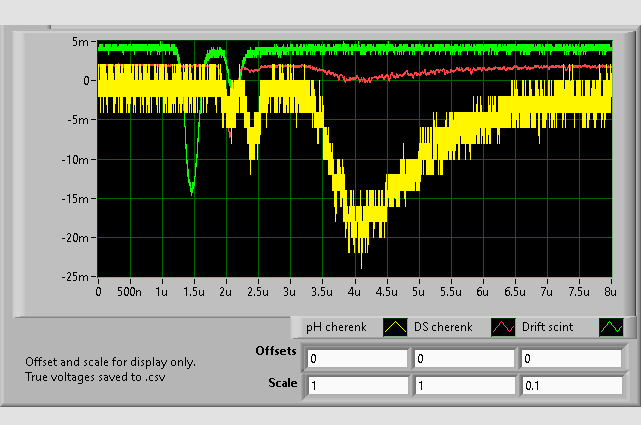Click the middle Scale input field
This screenshot has height=425, width=641.
pos(463,385)
